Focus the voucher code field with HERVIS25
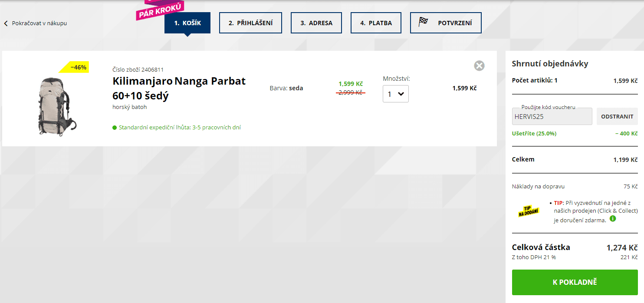This screenshot has width=644, height=303. (552, 116)
